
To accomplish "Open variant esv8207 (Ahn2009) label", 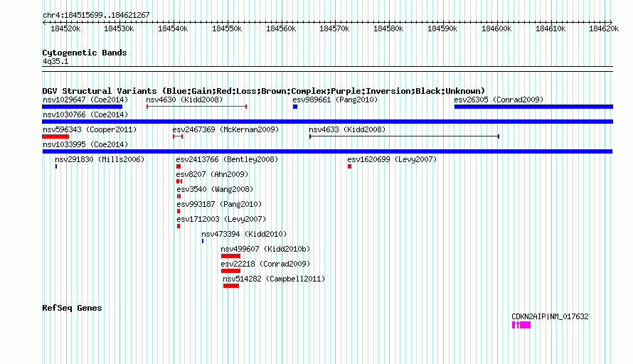I will click(x=213, y=174).
